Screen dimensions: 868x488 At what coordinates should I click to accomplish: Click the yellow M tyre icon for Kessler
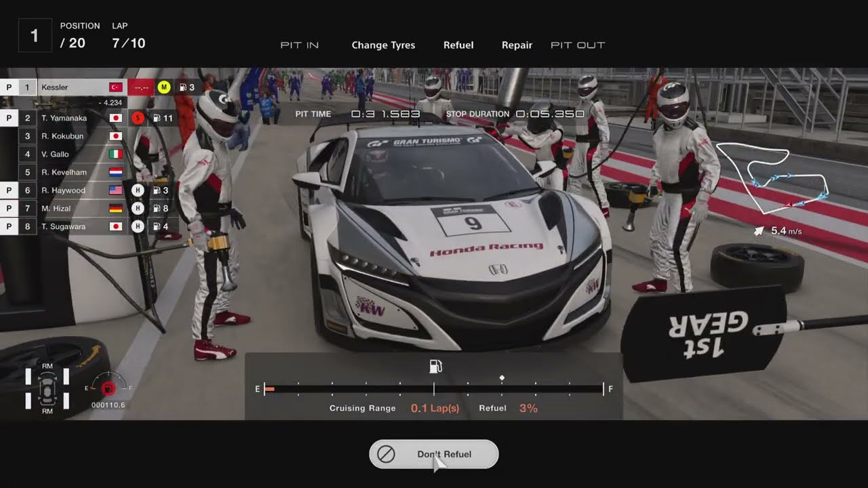click(163, 87)
